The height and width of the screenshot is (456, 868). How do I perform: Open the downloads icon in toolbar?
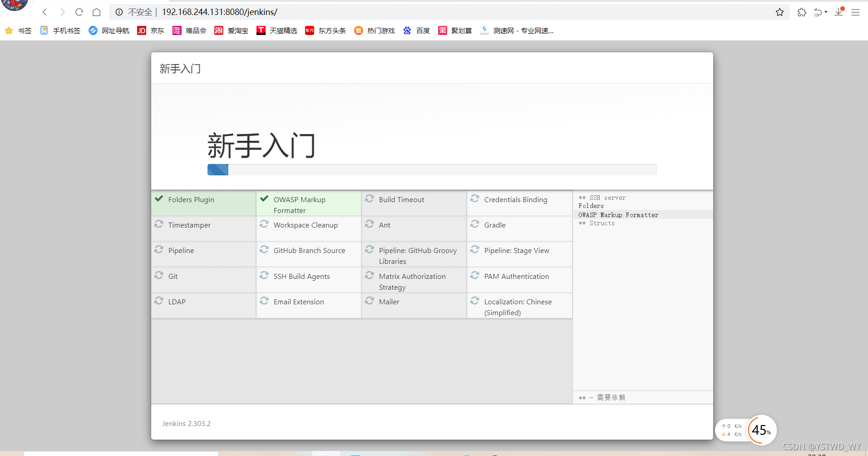839,12
